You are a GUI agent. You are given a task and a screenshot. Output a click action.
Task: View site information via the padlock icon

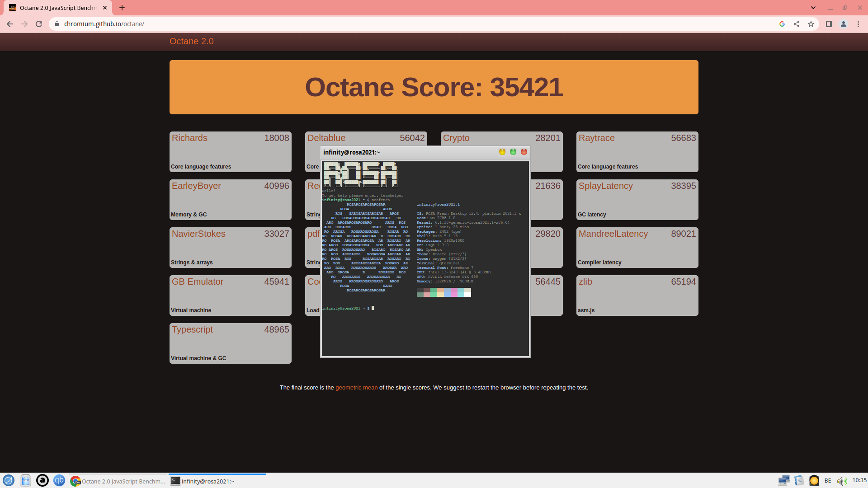pos(57,24)
